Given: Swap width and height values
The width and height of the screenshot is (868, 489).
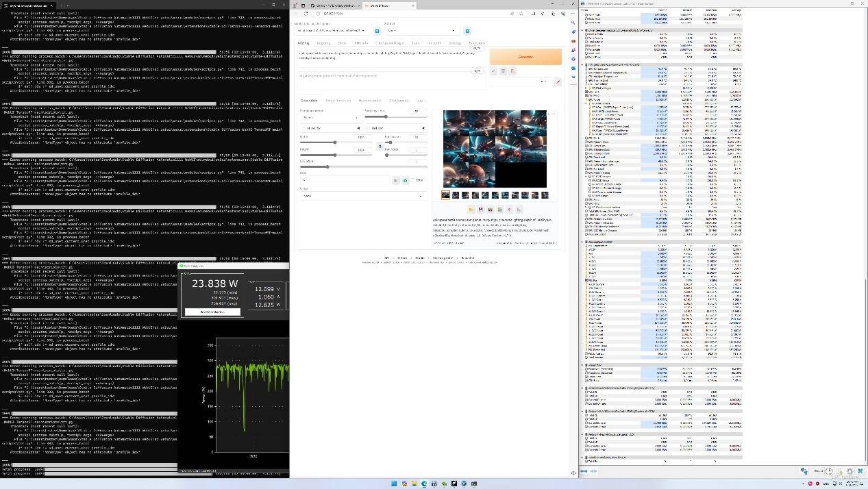Looking at the screenshot, I should [x=380, y=146].
